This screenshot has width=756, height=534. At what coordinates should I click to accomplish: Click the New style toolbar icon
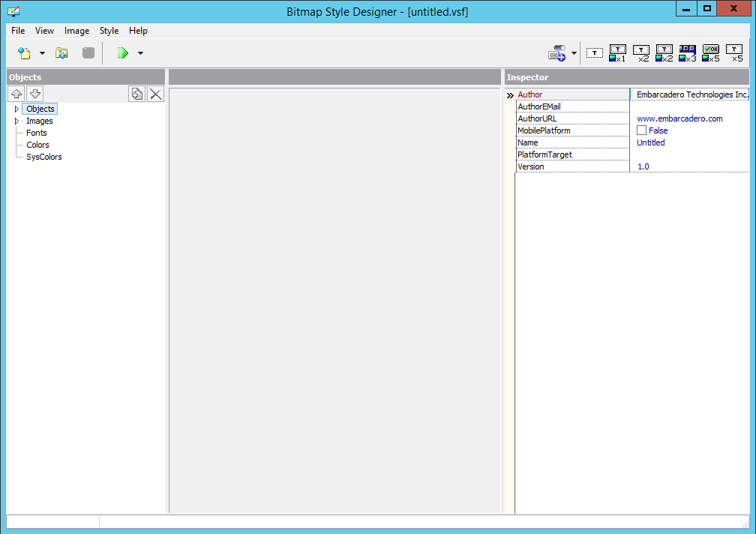[24, 53]
